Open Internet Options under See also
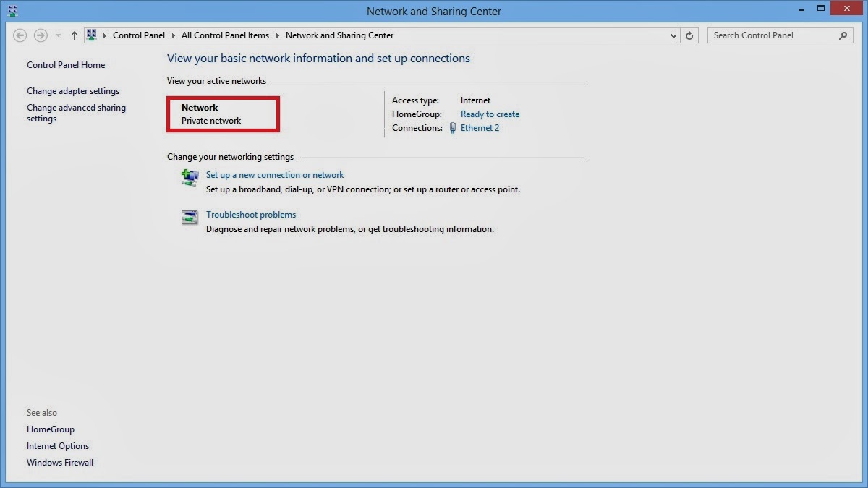Image resolution: width=868 pixels, height=488 pixels. [x=58, y=446]
